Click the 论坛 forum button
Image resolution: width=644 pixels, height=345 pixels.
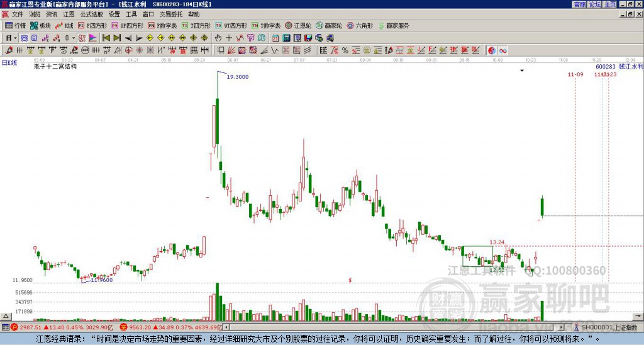click(x=595, y=4)
